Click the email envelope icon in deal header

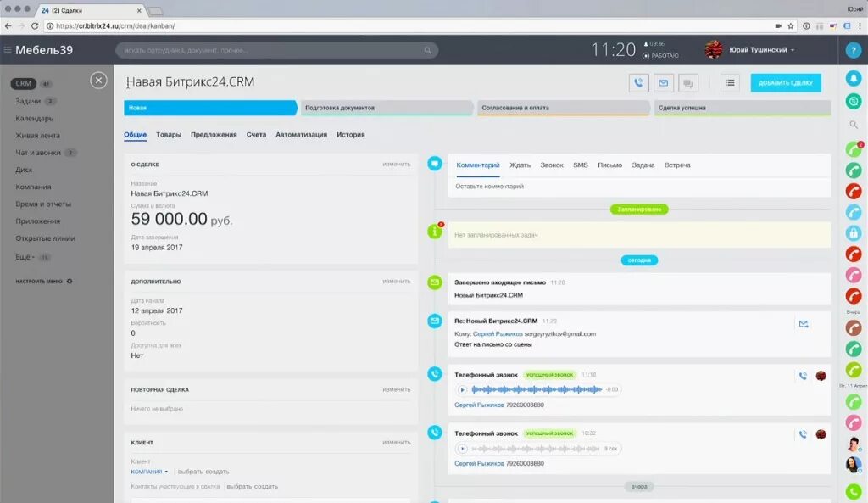point(663,83)
